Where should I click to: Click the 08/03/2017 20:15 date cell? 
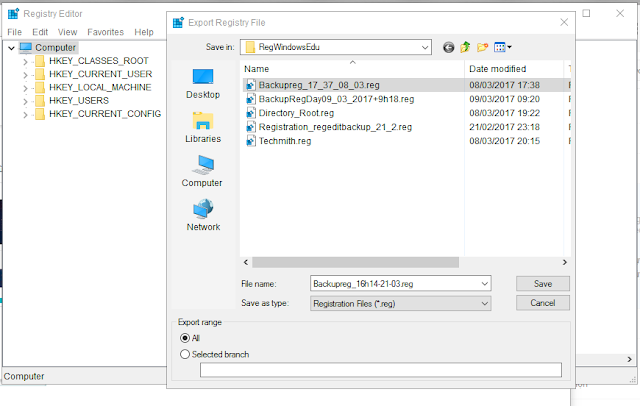(504, 141)
